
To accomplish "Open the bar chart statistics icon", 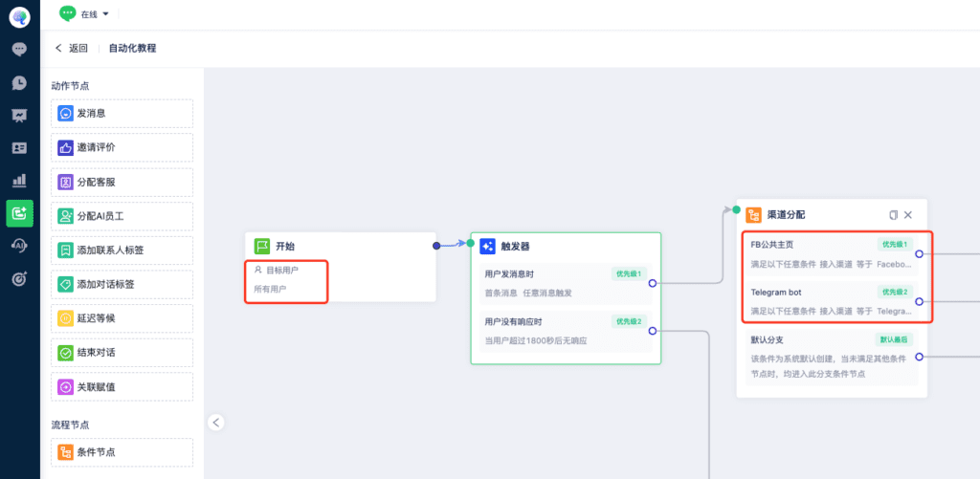I will 19,181.
